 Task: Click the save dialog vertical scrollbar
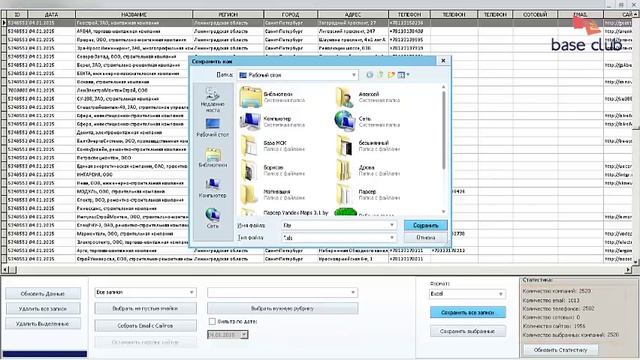click(444, 149)
